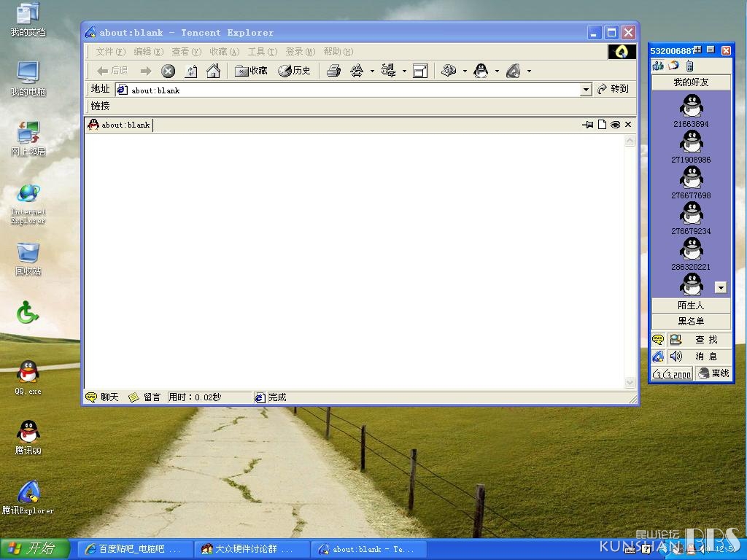The width and height of the screenshot is (747, 560).
Task: Toggle the eye icon on the tab bar
Action: click(x=616, y=125)
